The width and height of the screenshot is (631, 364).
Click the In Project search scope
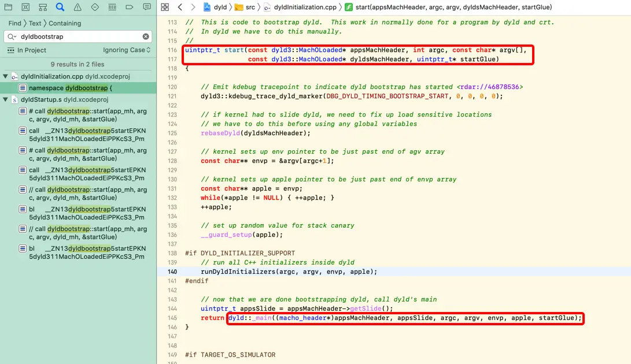tap(27, 50)
